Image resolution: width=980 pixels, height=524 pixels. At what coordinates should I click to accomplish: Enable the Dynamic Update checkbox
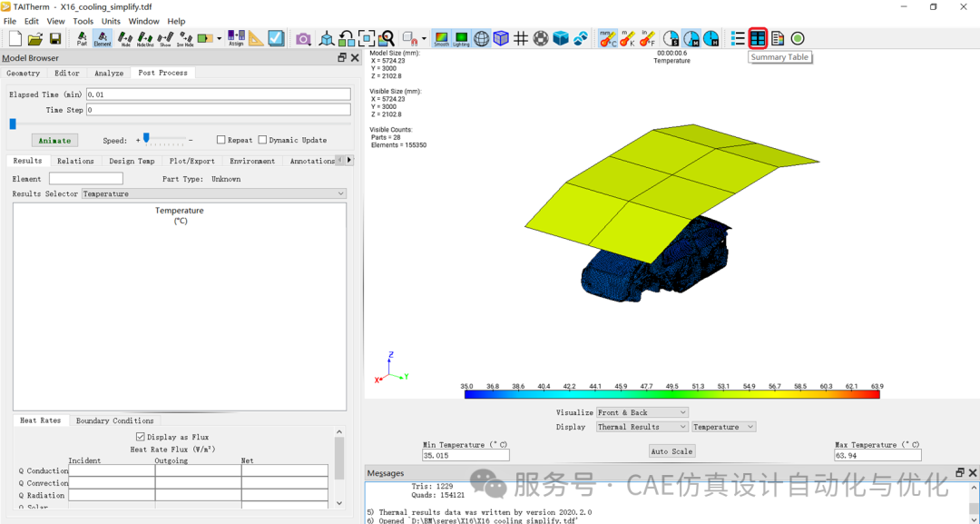(x=262, y=140)
